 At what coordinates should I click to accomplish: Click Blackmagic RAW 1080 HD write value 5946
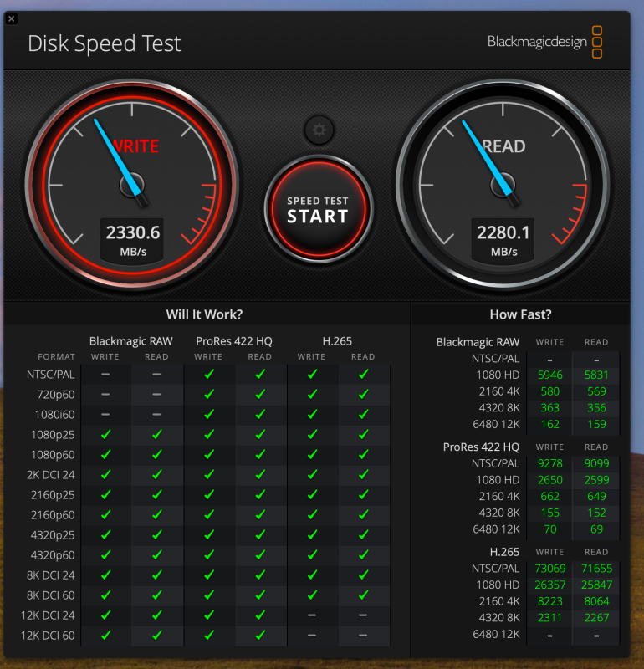[549, 375]
